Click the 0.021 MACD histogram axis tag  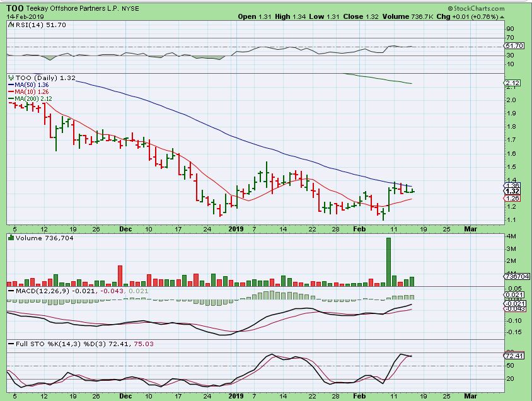(515, 295)
